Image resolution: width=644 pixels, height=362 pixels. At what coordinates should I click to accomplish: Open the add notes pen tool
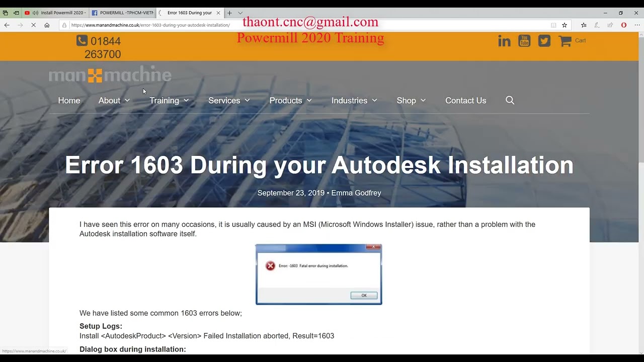(x=597, y=25)
